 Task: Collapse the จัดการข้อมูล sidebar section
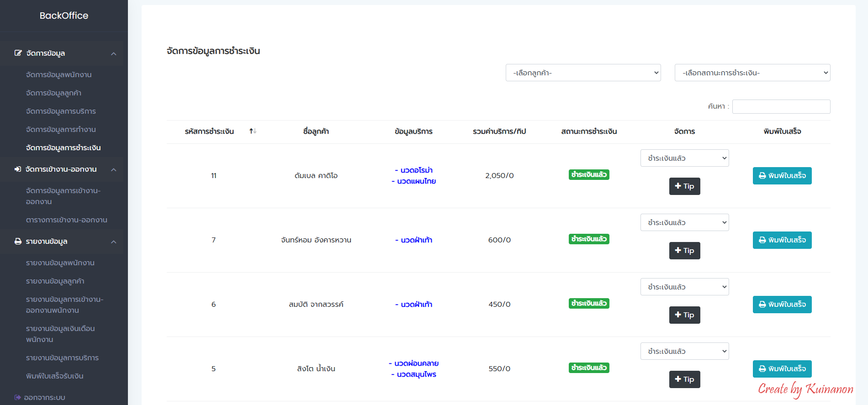point(114,54)
